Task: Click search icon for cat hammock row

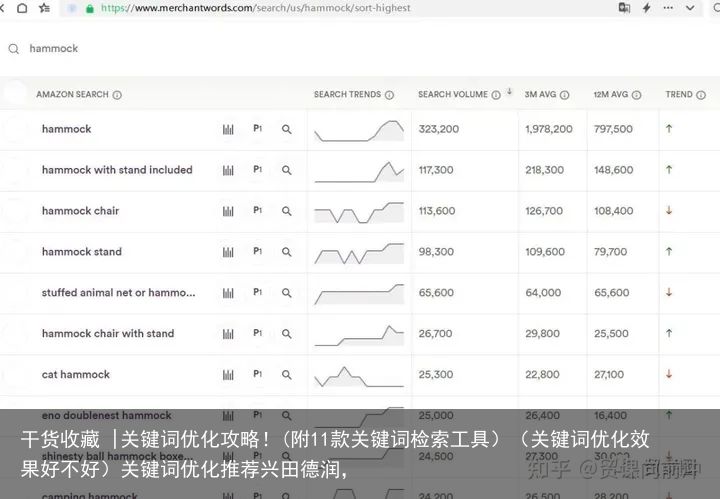Action: 287,375
